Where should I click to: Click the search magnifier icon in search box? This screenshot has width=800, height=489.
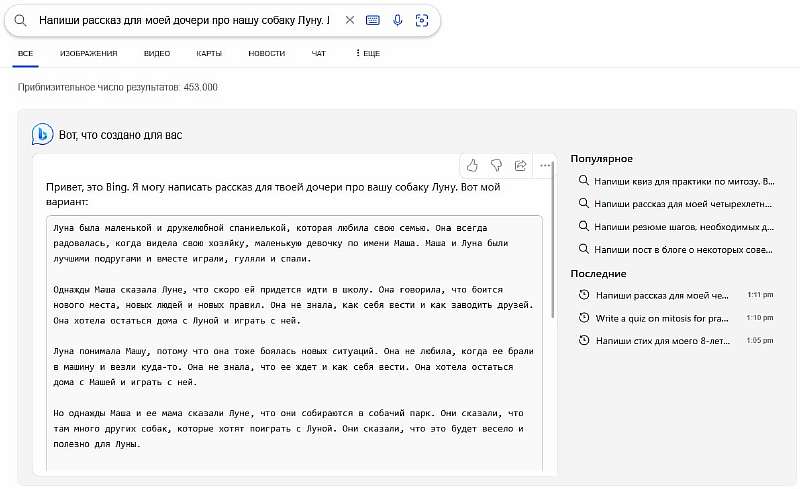[19, 20]
